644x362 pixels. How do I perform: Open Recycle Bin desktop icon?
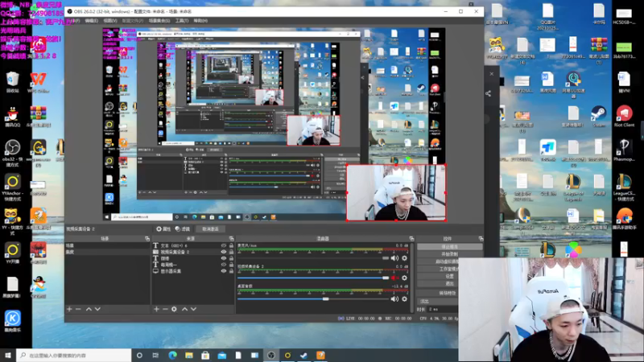tap(12, 82)
